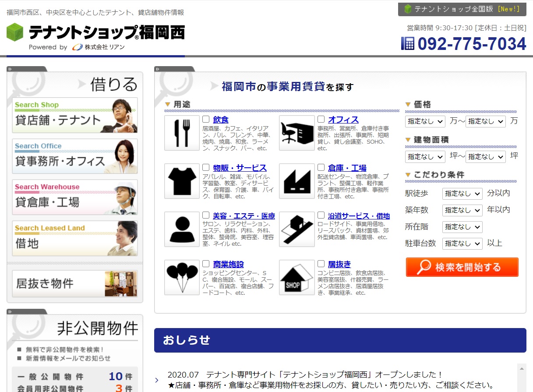Click the balloons 商業施設 icon
Screen dimensions: 533x392
point(182,278)
